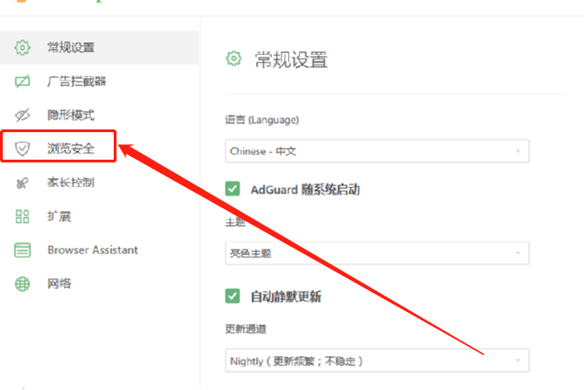Toggle the AdGuard 随系统启动 checkbox
Viewport: 588px width, 390px height.
[232, 189]
